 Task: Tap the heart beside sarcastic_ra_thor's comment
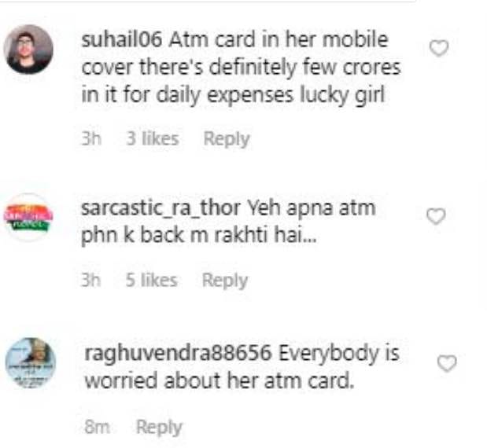tap(436, 216)
